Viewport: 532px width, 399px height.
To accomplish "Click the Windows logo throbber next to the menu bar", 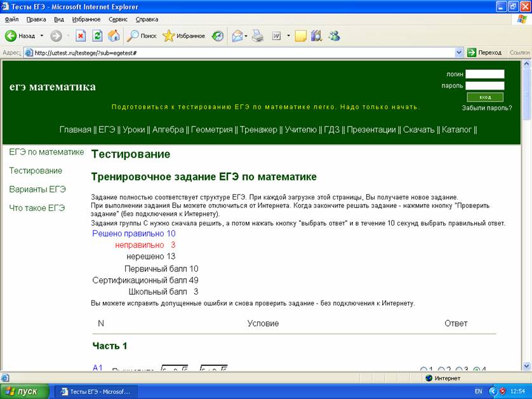I will [522, 19].
